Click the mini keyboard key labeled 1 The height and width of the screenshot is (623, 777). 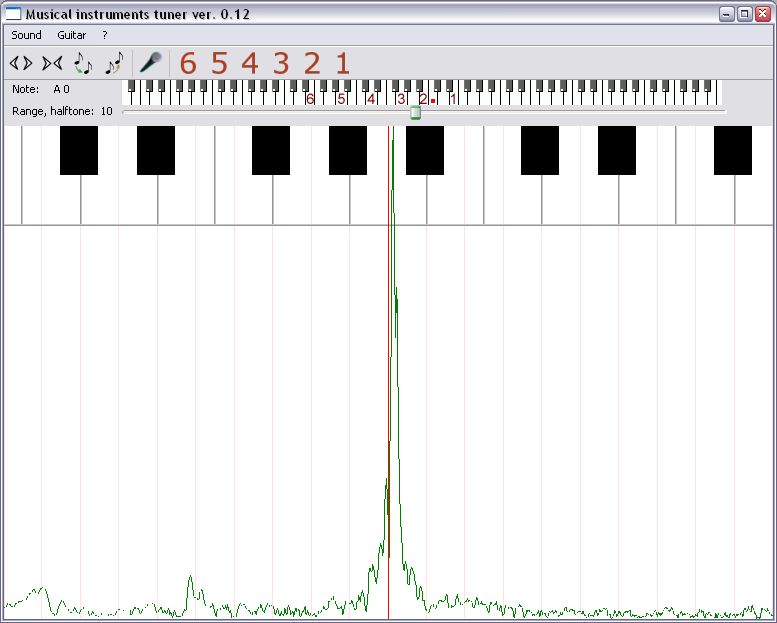[453, 99]
